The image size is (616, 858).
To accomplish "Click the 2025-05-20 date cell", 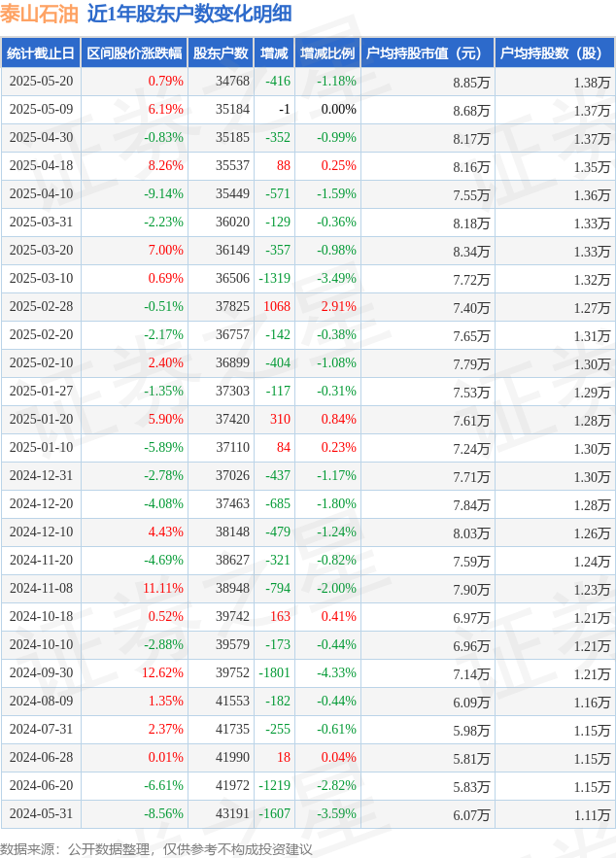I will click(41, 82).
